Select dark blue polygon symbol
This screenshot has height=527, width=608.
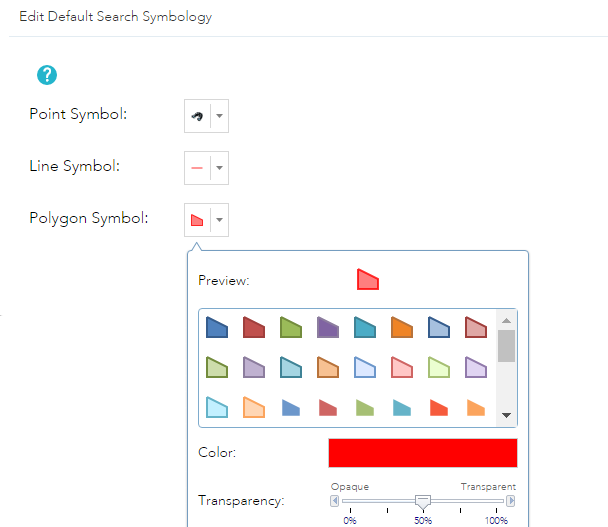(217, 327)
